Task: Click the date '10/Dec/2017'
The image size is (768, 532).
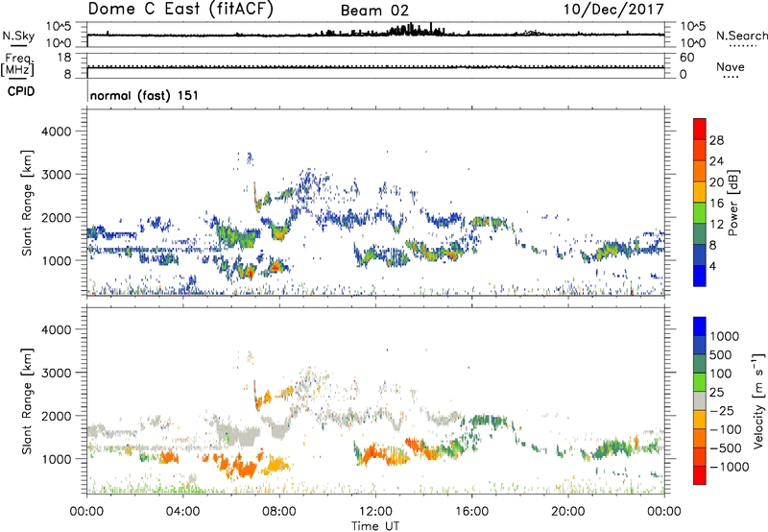Action: [613, 10]
